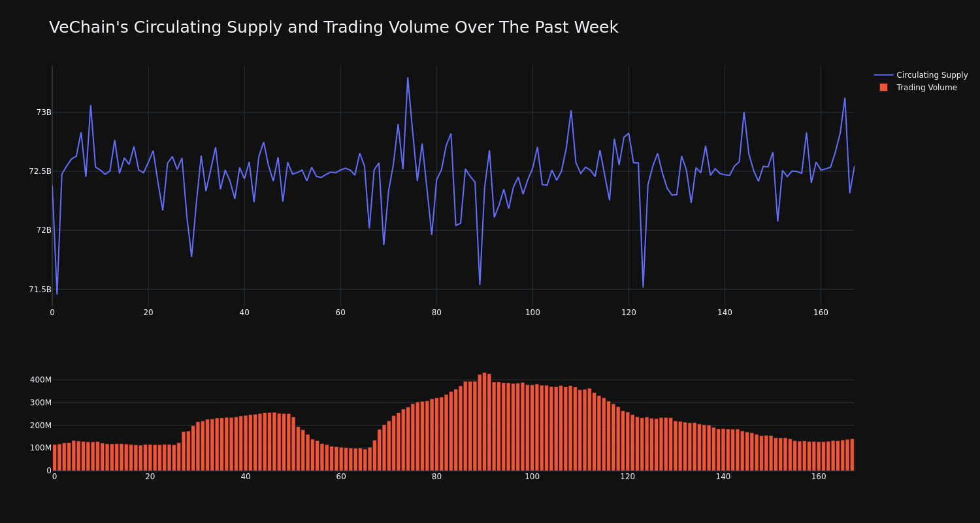Click the 73B y-axis label
The image size is (980, 523).
pos(44,112)
